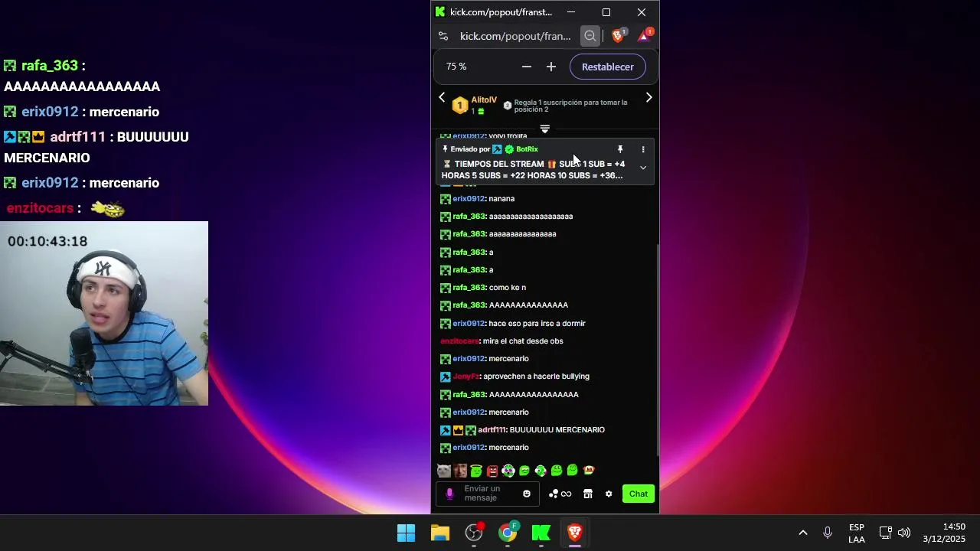Increase page zoom with the plus button
Screen dimensions: 980x551
pyautogui.click(x=551, y=67)
